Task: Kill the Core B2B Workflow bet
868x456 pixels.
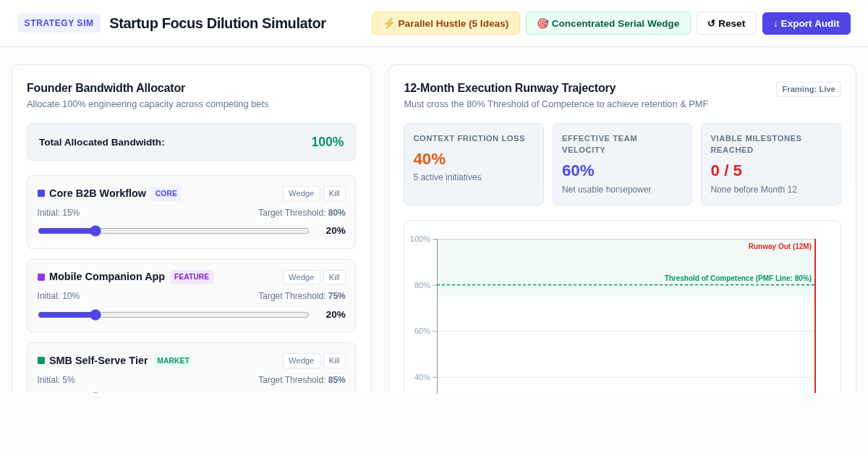Action: tap(334, 193)
